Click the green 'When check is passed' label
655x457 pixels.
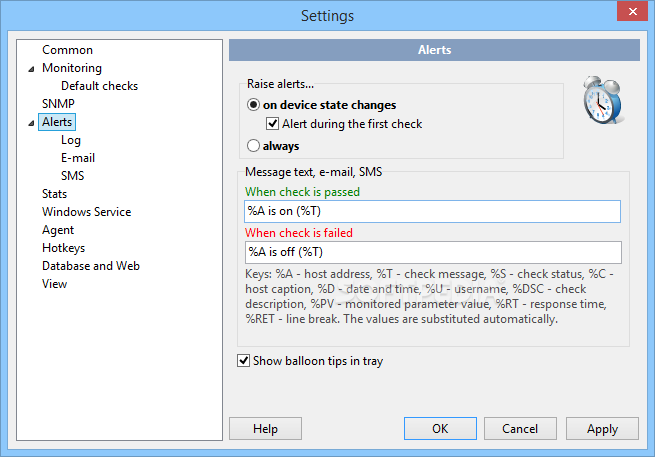tap(302, 192)
